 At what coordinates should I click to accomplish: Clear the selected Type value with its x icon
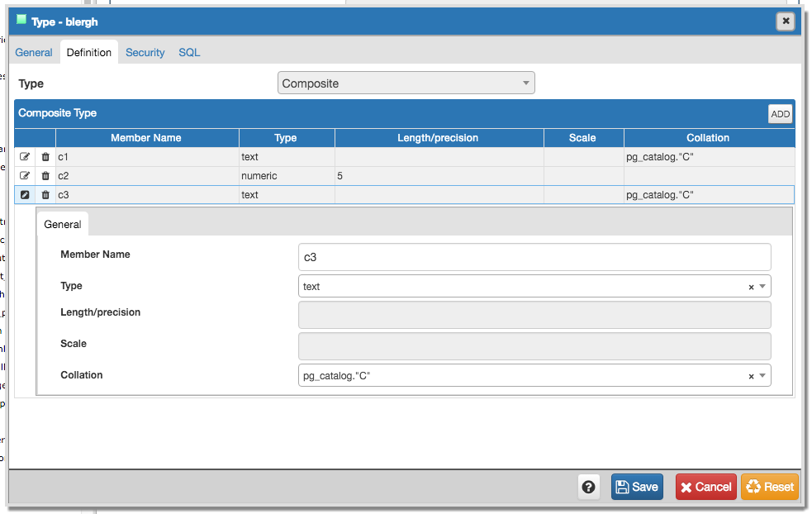pos(750,286)
